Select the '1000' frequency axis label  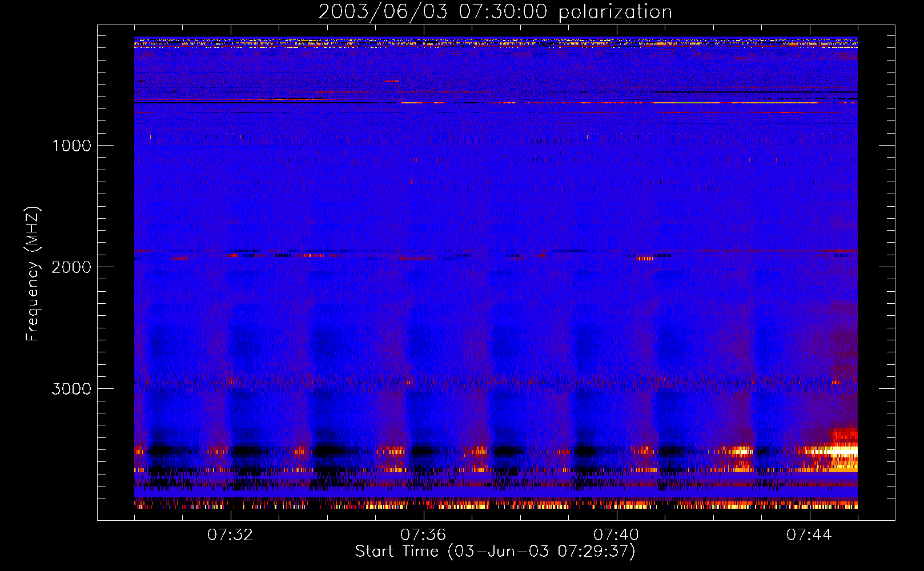(x=71, y=146)
